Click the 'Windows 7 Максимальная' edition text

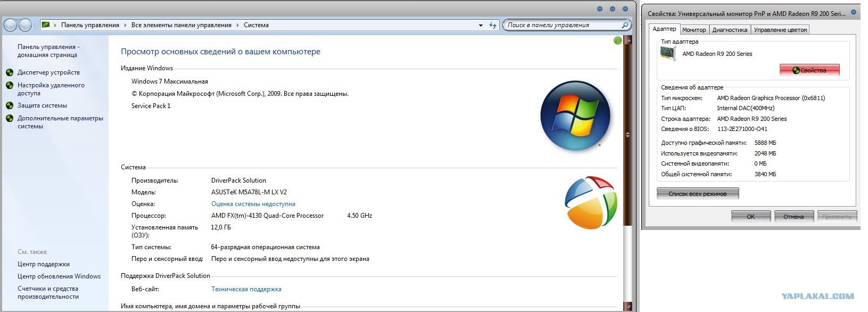170,81
